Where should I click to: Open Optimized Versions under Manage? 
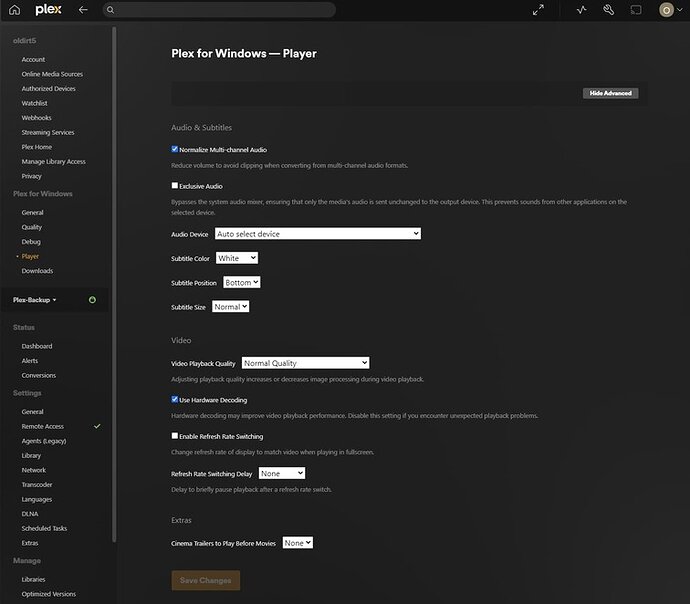[48, 594]
